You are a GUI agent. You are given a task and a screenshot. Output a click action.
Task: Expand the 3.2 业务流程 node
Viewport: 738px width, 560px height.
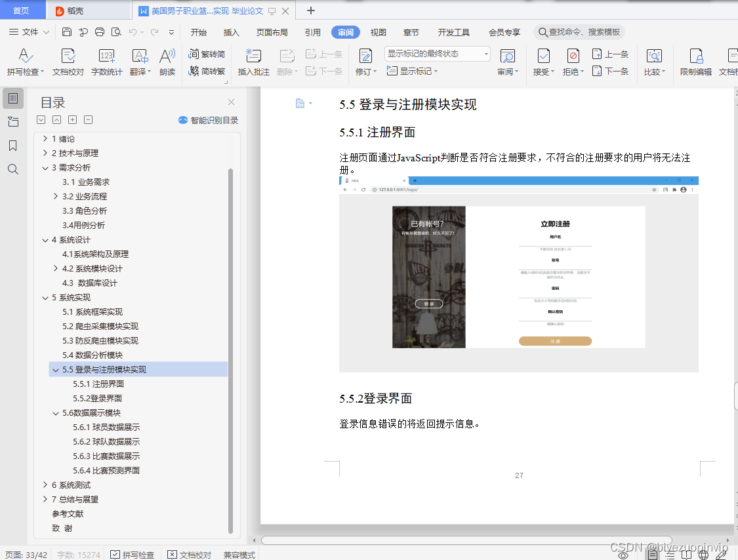click(x=56, y=196)
